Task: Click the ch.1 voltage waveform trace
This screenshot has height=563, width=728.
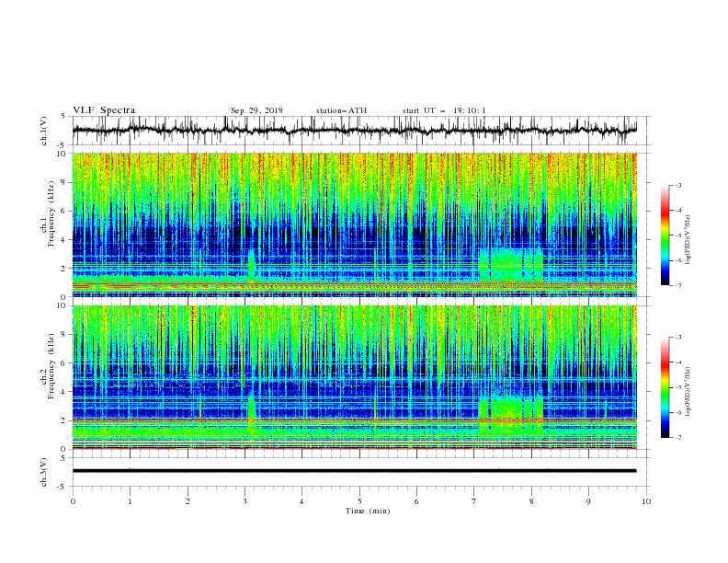Action: pos(354,131)
